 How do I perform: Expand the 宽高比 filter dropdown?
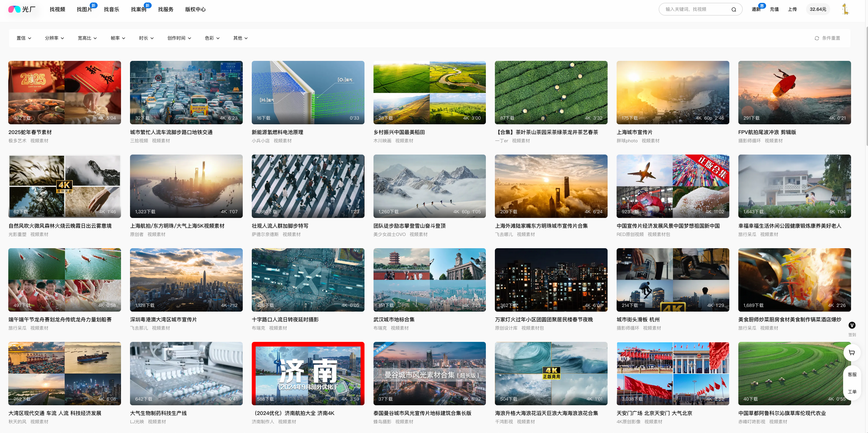(87, 38)
